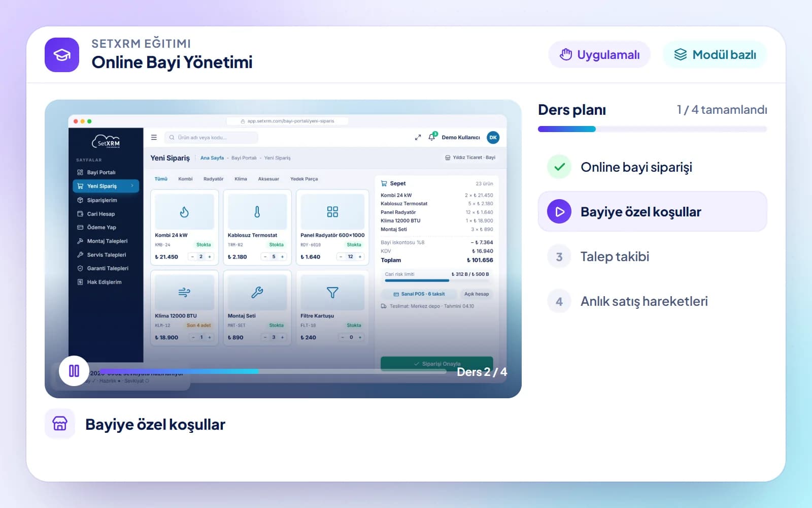Screen dimensions: 812x508
Task: Expand the Yeni Sipariş sidebar chevron
Action: [x=132, y=186]
